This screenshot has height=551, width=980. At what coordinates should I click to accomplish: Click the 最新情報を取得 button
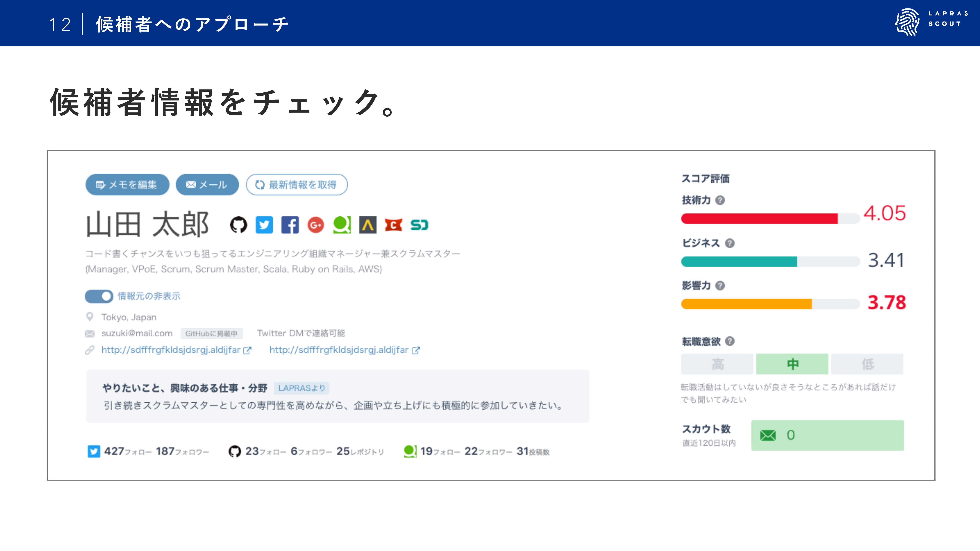click(297, 185)
